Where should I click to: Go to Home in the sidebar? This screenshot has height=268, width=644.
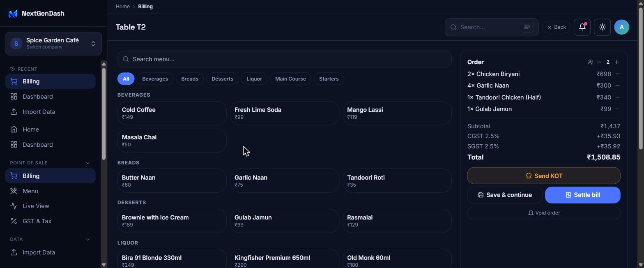[50, 129]
